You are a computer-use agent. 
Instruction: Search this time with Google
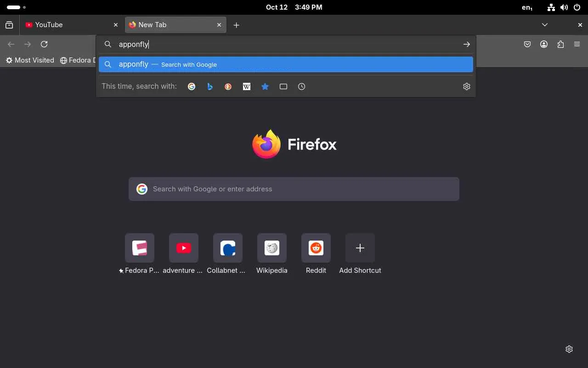coord(192,86)
